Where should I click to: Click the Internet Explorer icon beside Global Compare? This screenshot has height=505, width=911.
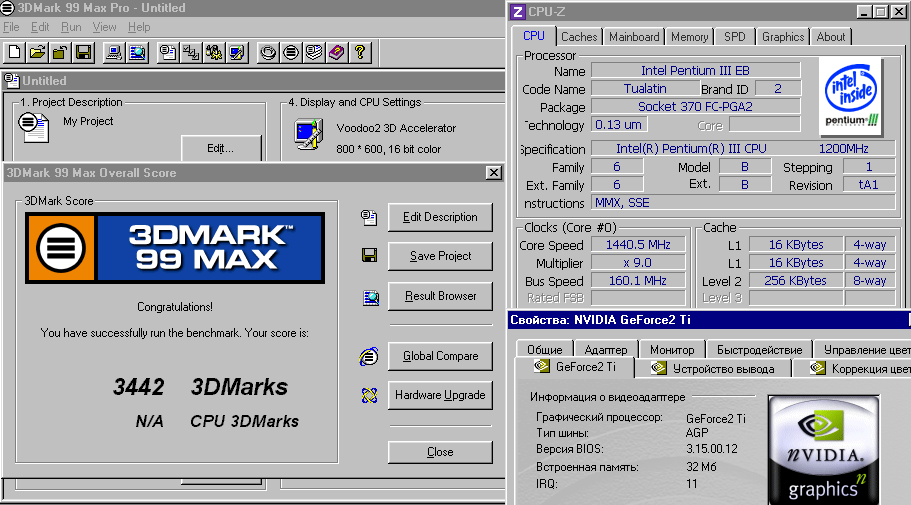[x=369, y=356]
